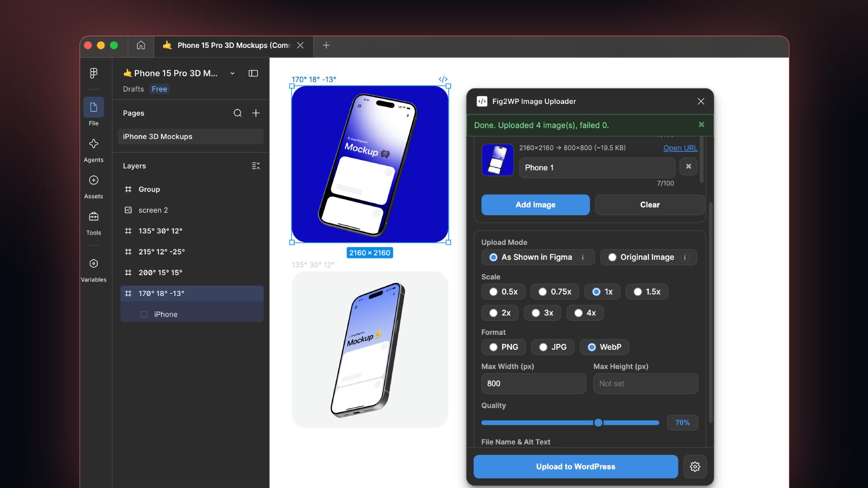Set scale to 0.5x
The image size is (868, 488).
(503, 291)
